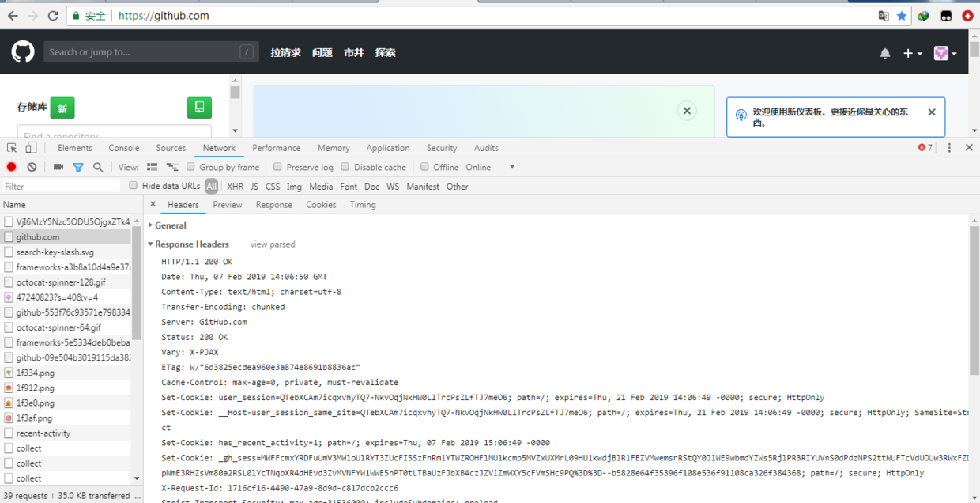The width and height of the screenshot is (980, 503).
Task: Close the DevTools panel
Action: click(969, 148)
